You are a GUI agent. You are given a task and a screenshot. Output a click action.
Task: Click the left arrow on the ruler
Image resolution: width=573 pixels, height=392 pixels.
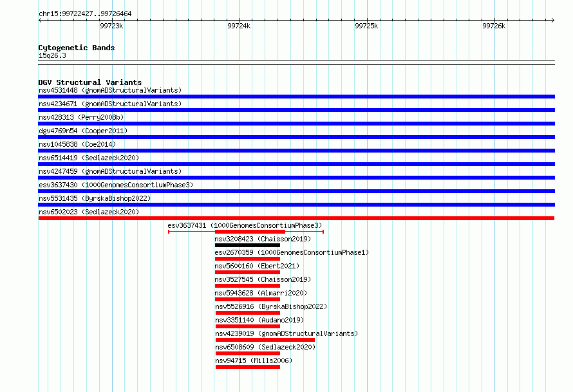pos(40,21)
